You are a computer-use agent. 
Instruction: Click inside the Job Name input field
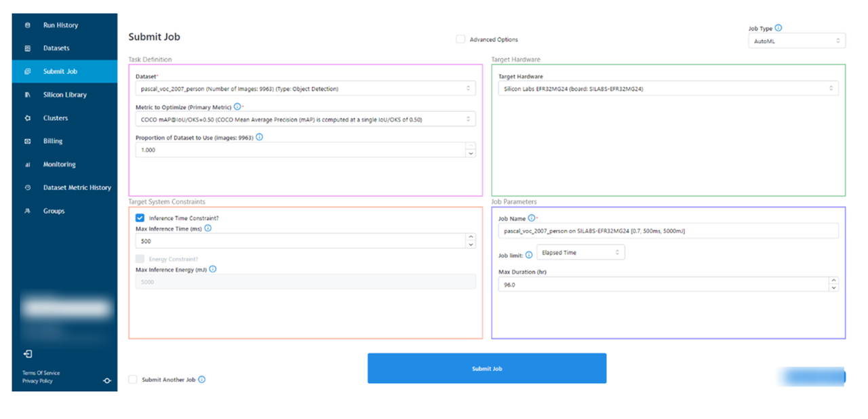pos(668,231)
